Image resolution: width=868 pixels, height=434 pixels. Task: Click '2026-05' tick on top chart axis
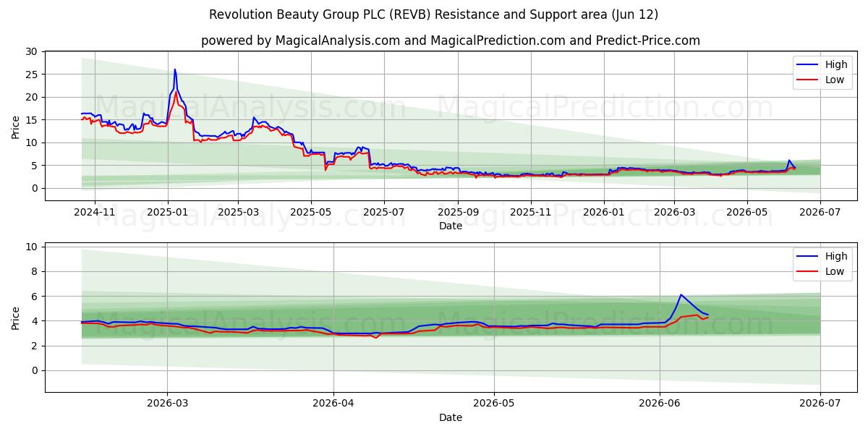pyautogui.click(x=747, y=213)
